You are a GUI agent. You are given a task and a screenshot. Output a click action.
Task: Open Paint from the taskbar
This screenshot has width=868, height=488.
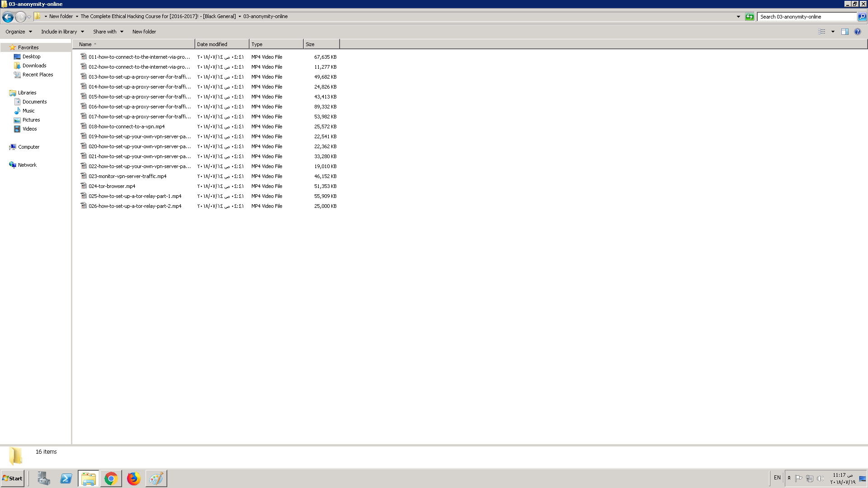156,479
